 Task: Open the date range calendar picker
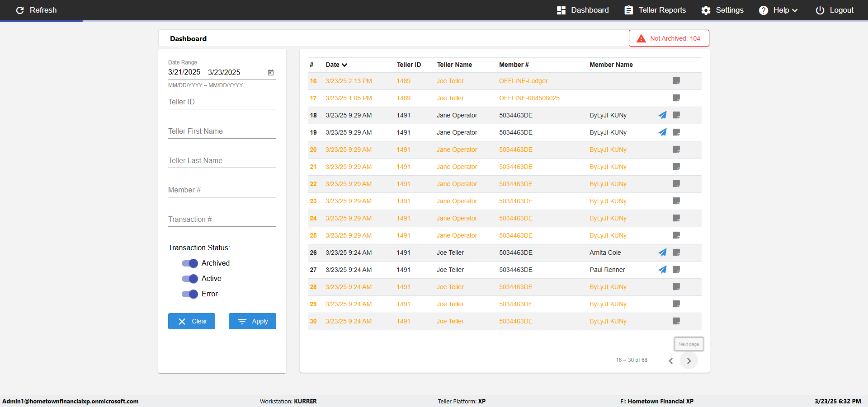tap(271, 72)
